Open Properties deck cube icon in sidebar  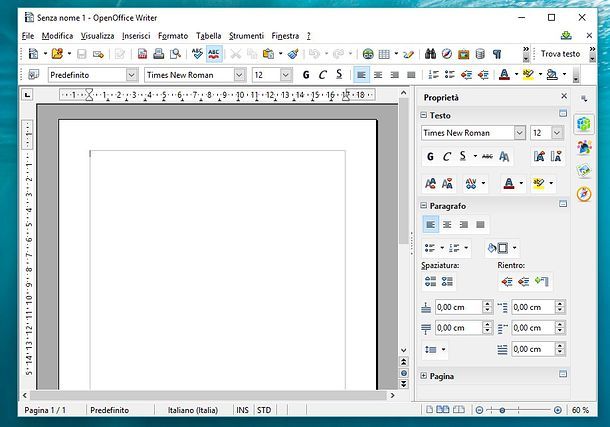pos(584,124)
